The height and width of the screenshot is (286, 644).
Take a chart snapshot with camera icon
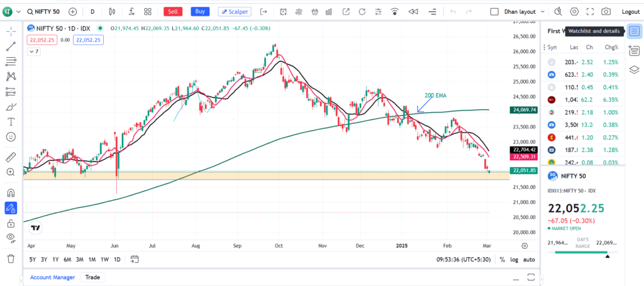coord(606,11)
